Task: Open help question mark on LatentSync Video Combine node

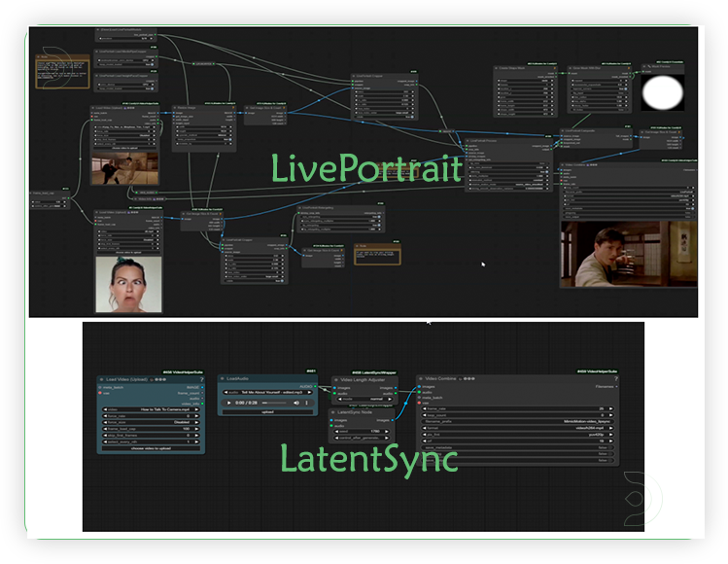Action: [x=616, y=379]
